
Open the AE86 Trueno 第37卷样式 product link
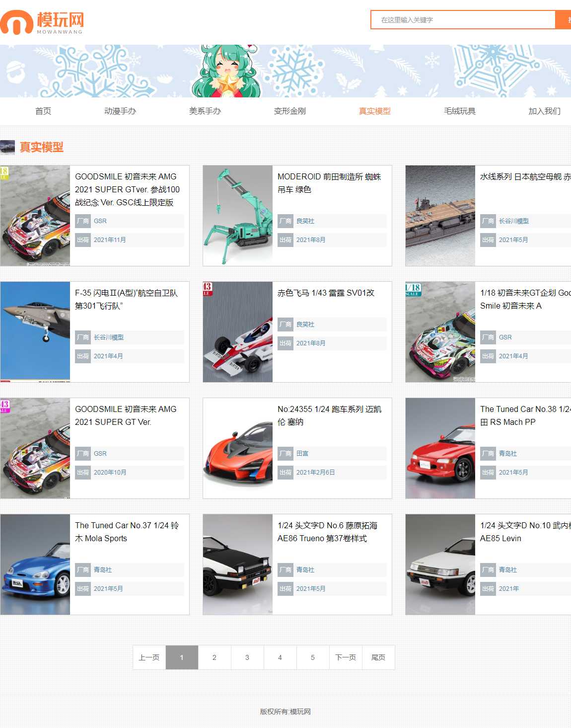point(327,532)
